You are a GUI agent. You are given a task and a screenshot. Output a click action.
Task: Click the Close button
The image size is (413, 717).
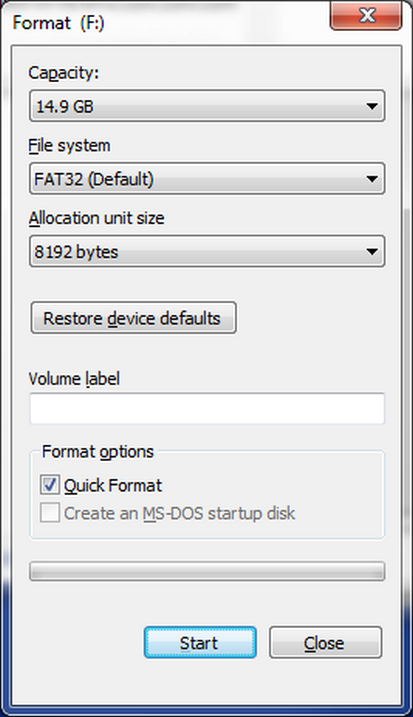pos(325,642)
